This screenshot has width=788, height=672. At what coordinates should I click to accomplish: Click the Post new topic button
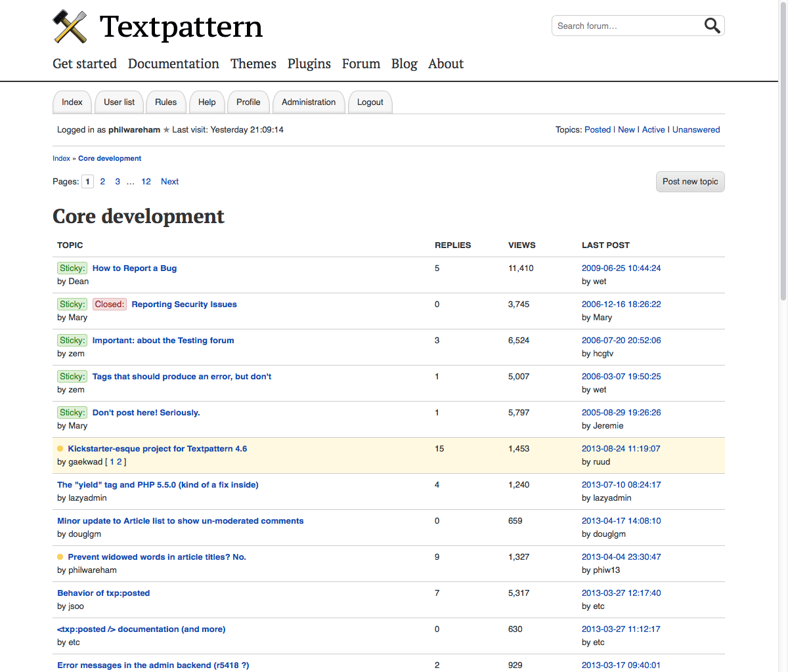[690, 182]
